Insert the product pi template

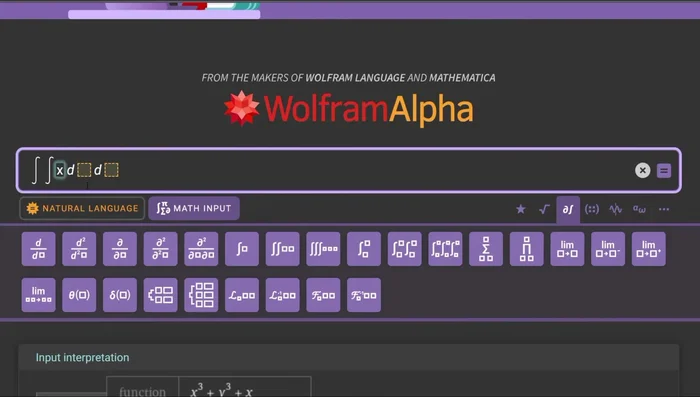[x=527, y=249]
